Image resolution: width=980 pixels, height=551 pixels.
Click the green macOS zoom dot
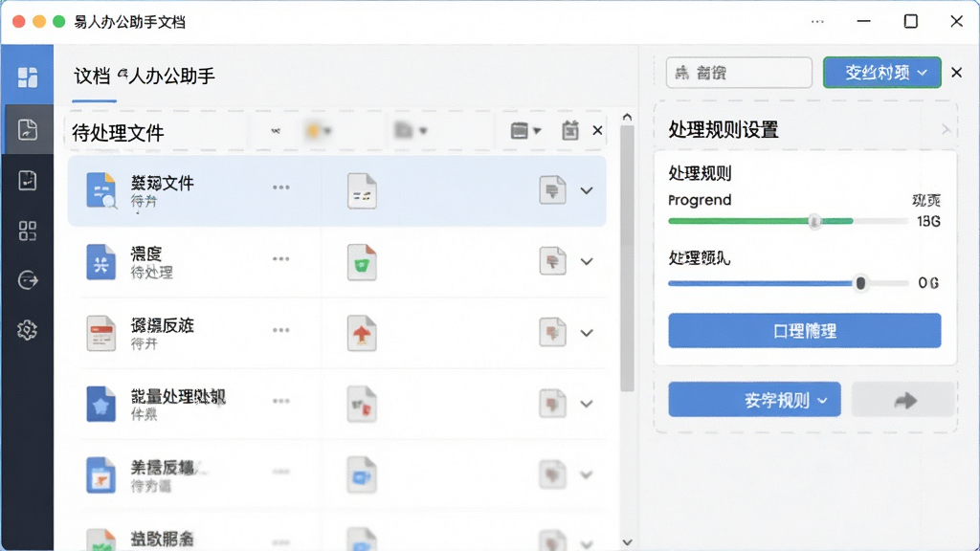click(58, 22)
